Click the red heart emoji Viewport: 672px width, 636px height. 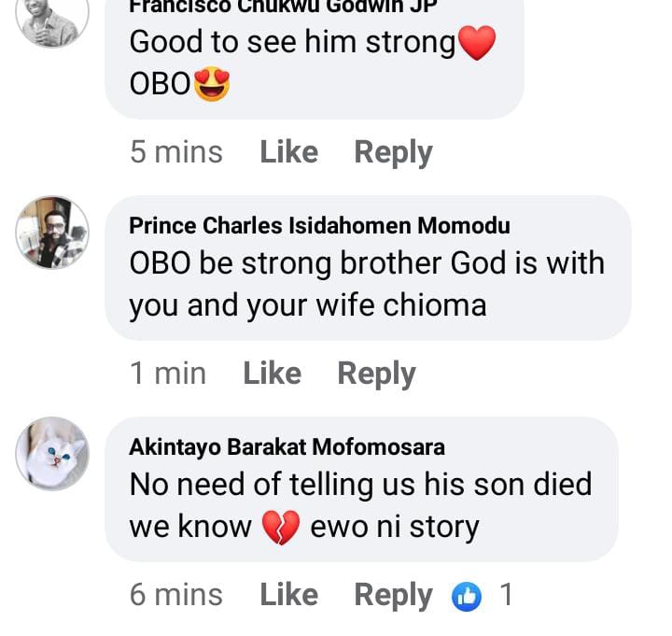[x=477, y=43]
